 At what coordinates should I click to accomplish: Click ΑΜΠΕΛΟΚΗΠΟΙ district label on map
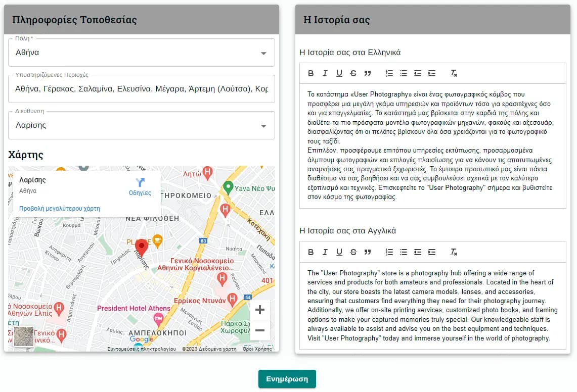coord(157,333)
